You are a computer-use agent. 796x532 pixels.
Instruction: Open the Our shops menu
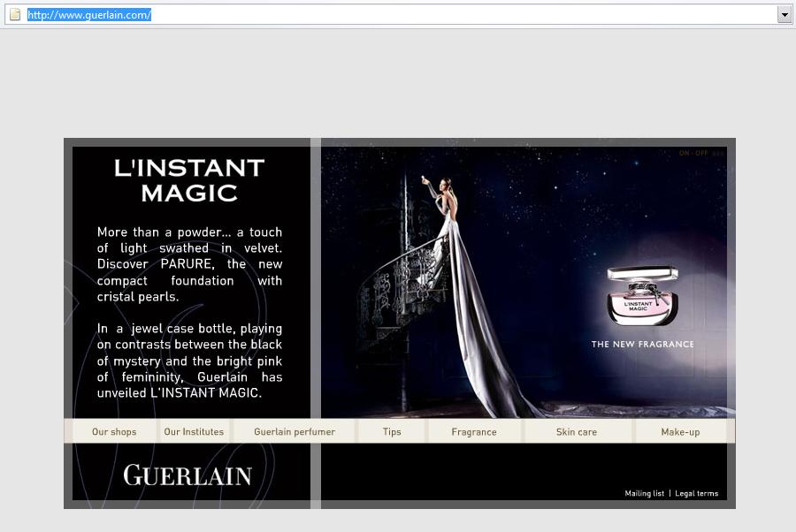coord(114,431)
